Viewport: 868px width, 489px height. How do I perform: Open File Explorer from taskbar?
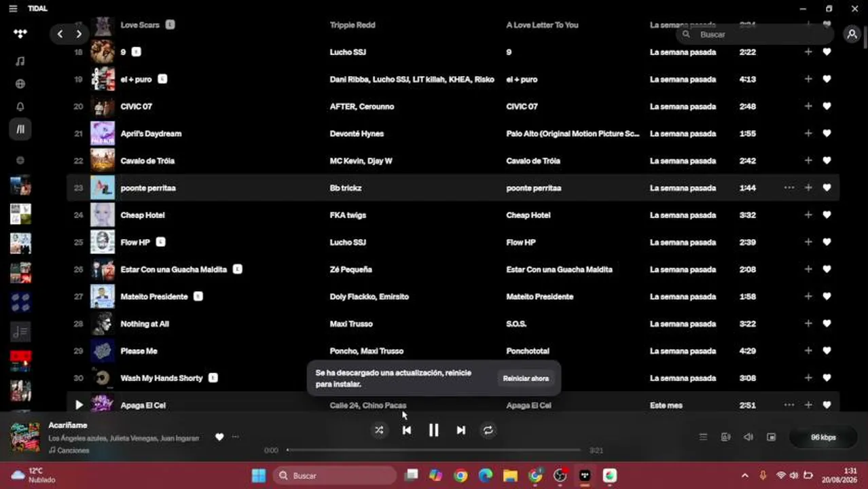pos(510,475)
